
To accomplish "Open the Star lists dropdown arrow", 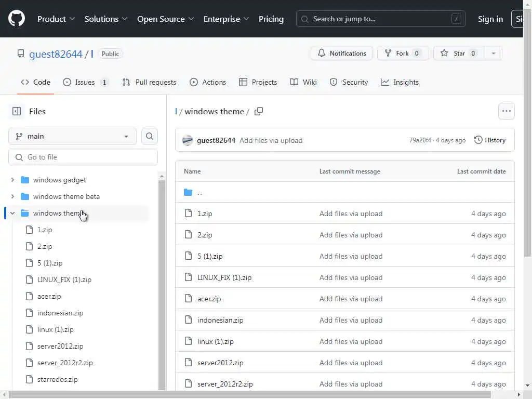I will tap(494, 54).
